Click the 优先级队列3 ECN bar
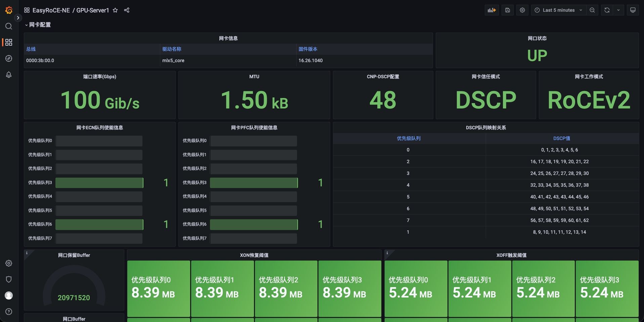The width and height of the screenshot is (644, 322). point(99,183)
